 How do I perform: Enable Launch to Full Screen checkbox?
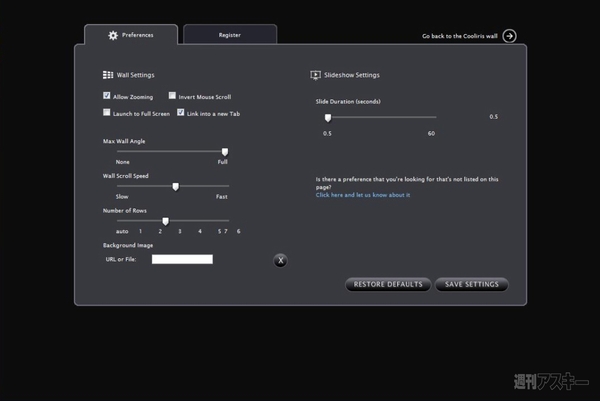click(x=106, y=112)
